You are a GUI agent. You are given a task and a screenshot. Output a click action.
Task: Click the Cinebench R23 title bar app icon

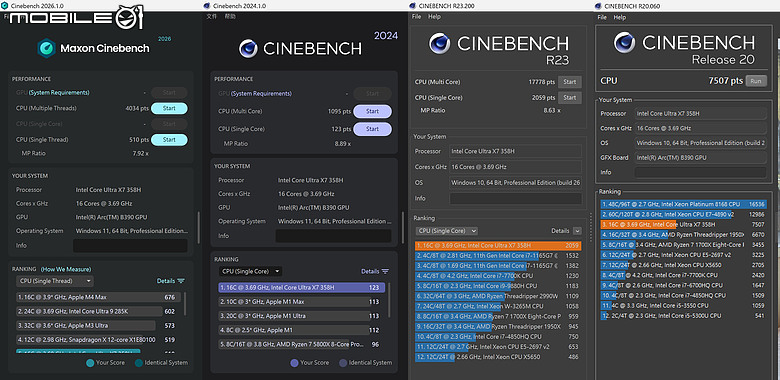[x=412, y=5]
